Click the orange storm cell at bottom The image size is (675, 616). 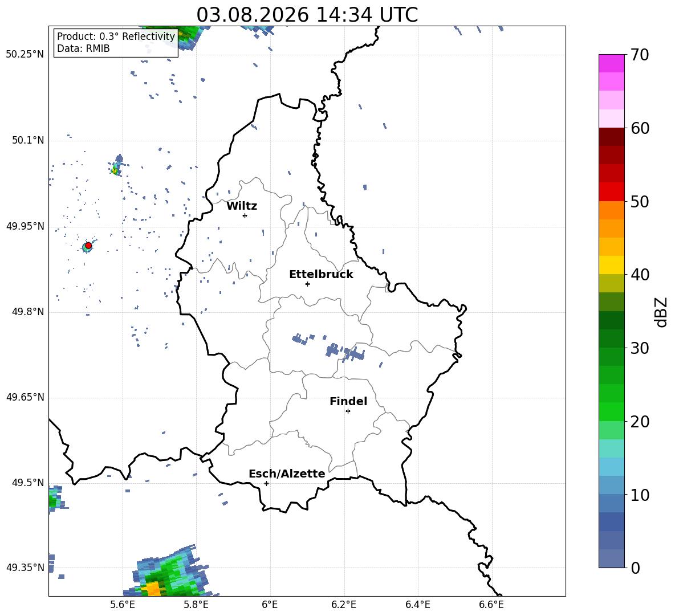point(151,589)
